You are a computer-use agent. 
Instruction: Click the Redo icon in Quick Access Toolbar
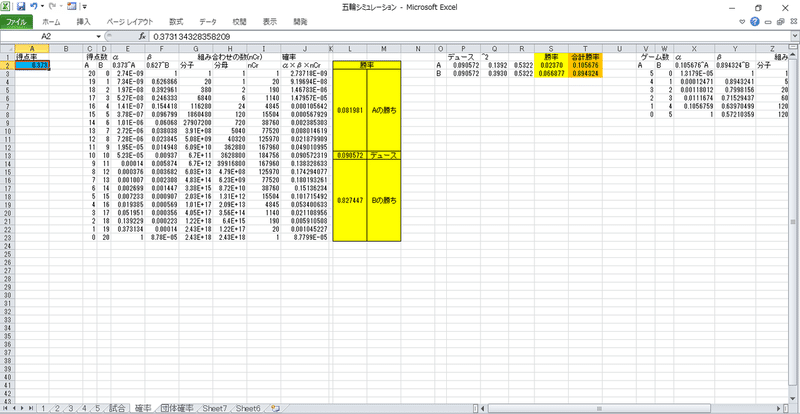51,7
